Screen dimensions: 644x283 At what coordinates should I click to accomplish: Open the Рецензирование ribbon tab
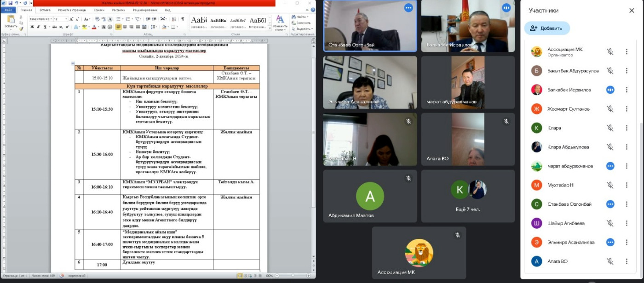click(x=145, y=10)
